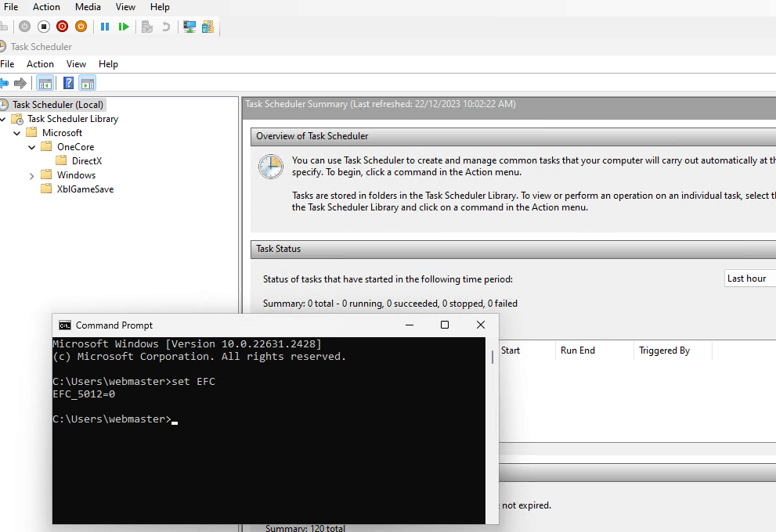Click the DirectX folder icon
The width and height of the screenshot is (776, 532).
pyautogui.click(x=61, y=160)
